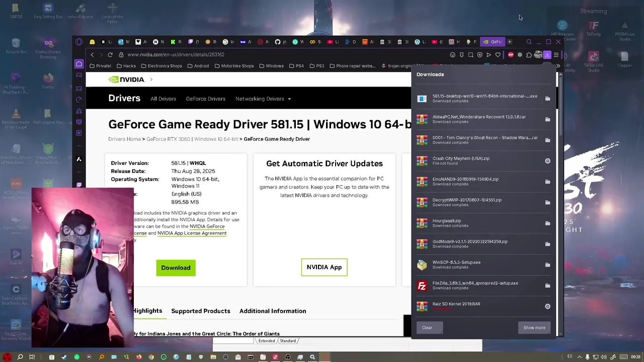Image resolution: width=644 pixels, height=362 pixels.
Task: Open Steam from the taskbar
Action: point(64,357)
